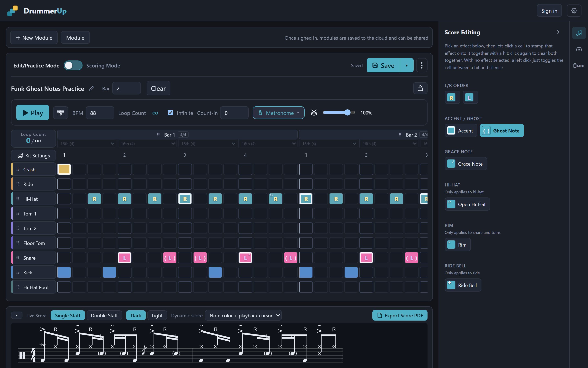Switch to Double Staff view
The image size is (588, 368).
(104, 315)
